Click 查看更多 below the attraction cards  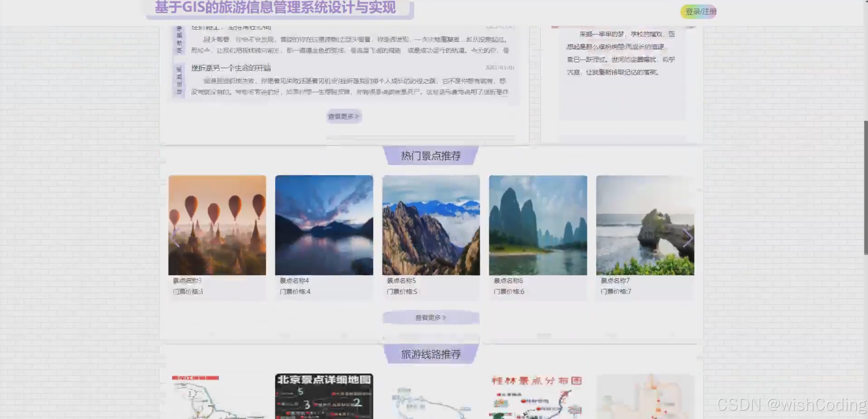430,317
